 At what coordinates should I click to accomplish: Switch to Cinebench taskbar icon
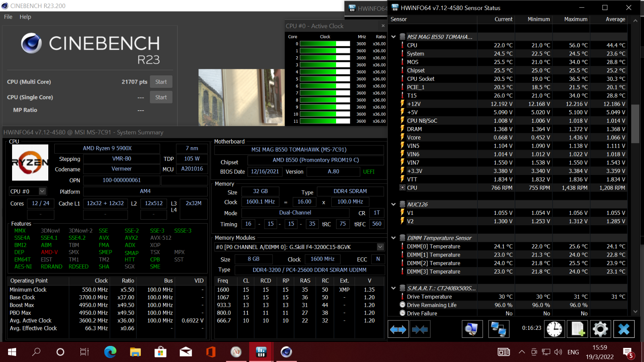pos(286,352)
